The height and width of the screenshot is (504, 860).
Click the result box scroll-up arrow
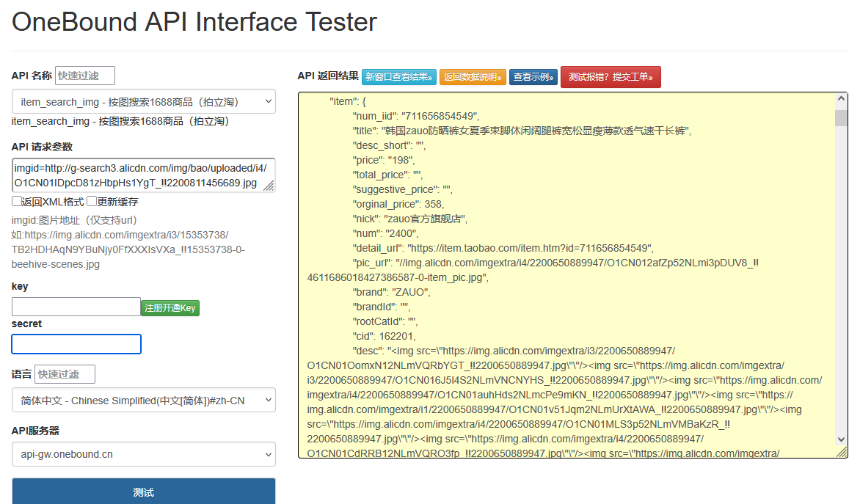pyautogui.click(x=841, y=99)
